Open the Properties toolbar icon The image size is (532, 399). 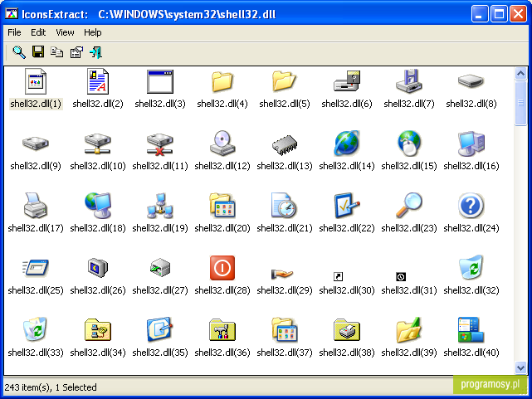[76, 52]
